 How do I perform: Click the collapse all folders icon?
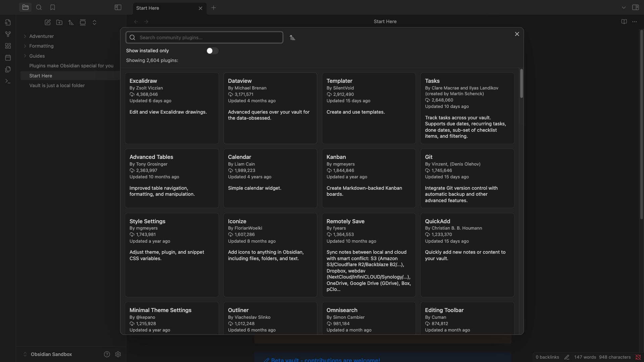point(95,22)
